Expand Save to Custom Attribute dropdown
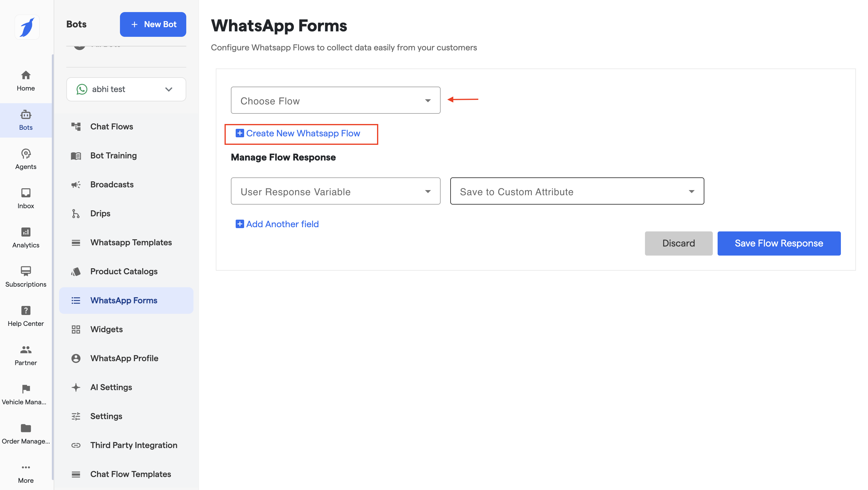The image size is (868, 490). click(x=577, y=191)
